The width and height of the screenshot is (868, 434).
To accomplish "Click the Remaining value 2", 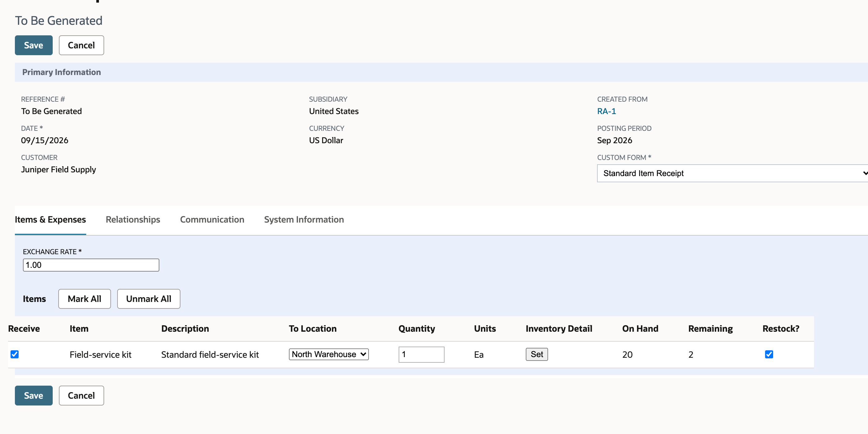I will 690,354.
